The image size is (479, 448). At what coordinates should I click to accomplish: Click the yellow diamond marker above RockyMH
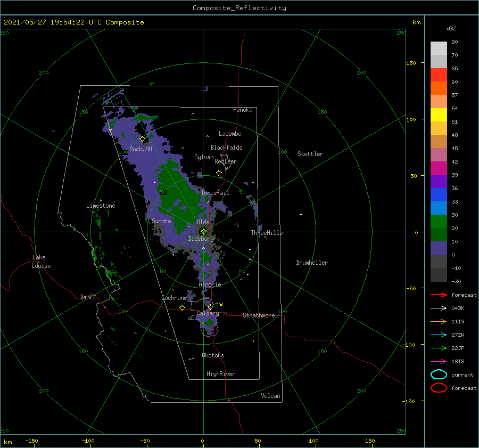coord(142,139)
